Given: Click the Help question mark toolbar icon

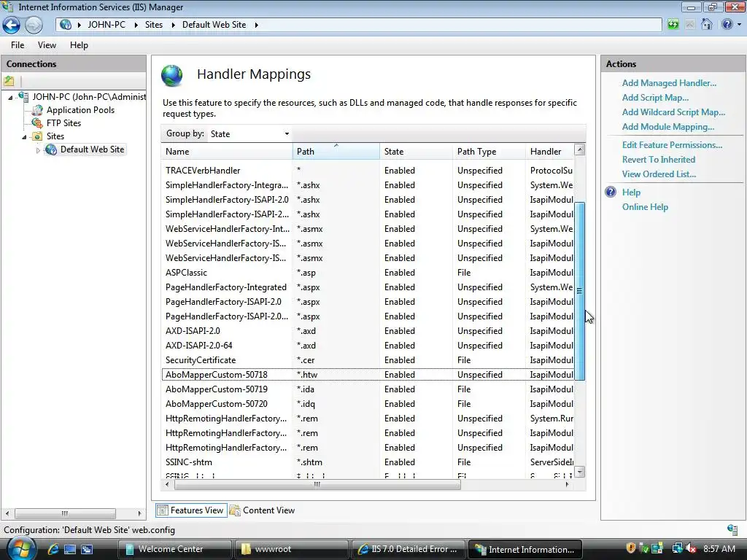Looking at the screenshot, I should [727, 24].
